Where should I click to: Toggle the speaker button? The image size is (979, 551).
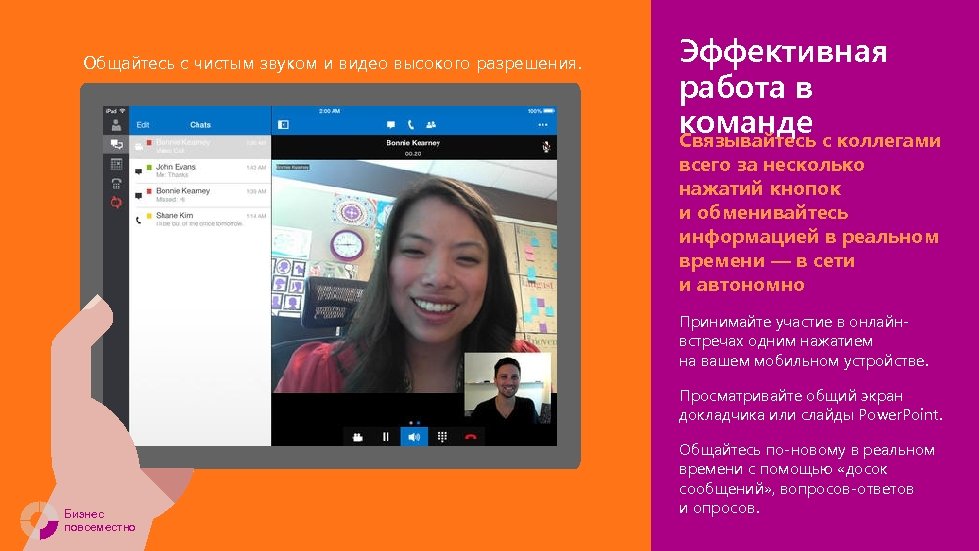[x=413, y=437]
